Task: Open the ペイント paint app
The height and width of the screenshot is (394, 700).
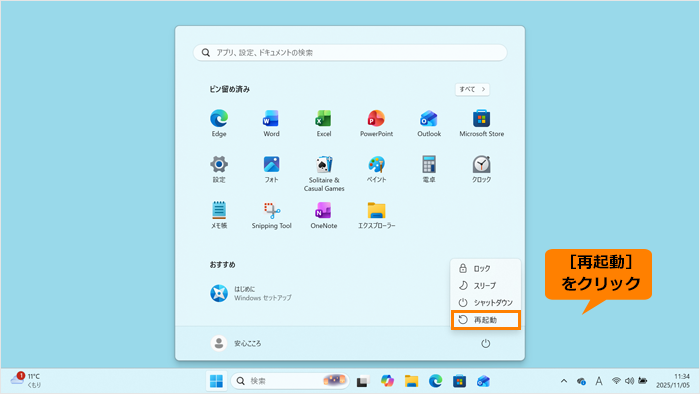Action: click(376, 170)
